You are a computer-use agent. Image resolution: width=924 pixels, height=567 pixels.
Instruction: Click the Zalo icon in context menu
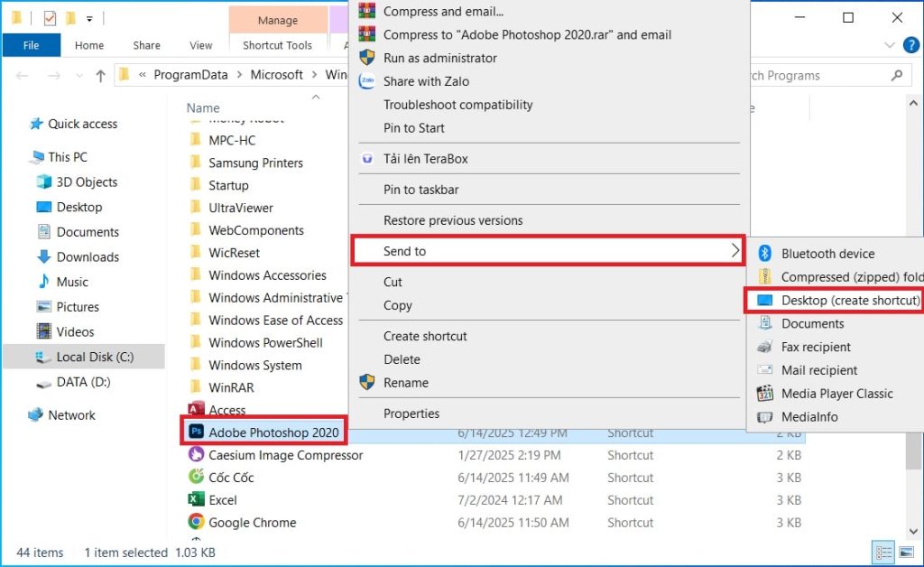367,80
